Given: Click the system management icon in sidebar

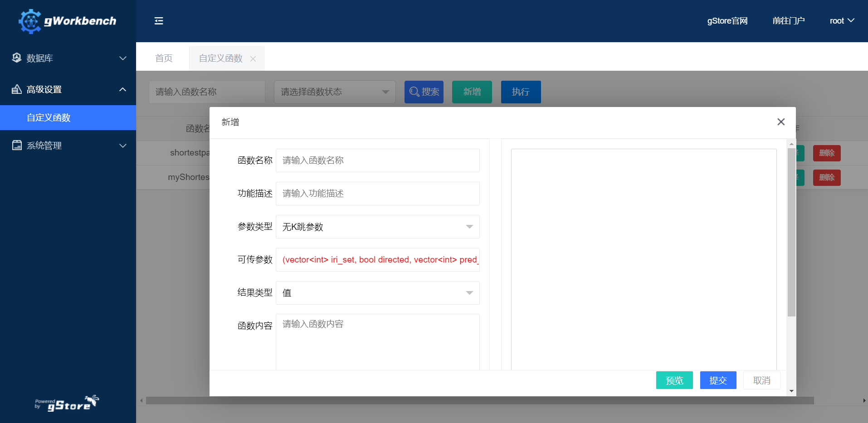Looking at the screenshot, I should pyautogui.click(x=17, y=146).
